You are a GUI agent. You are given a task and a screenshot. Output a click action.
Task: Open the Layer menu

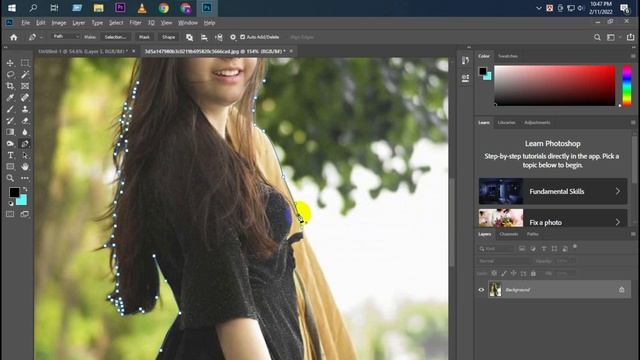click(x=78, y=23)
